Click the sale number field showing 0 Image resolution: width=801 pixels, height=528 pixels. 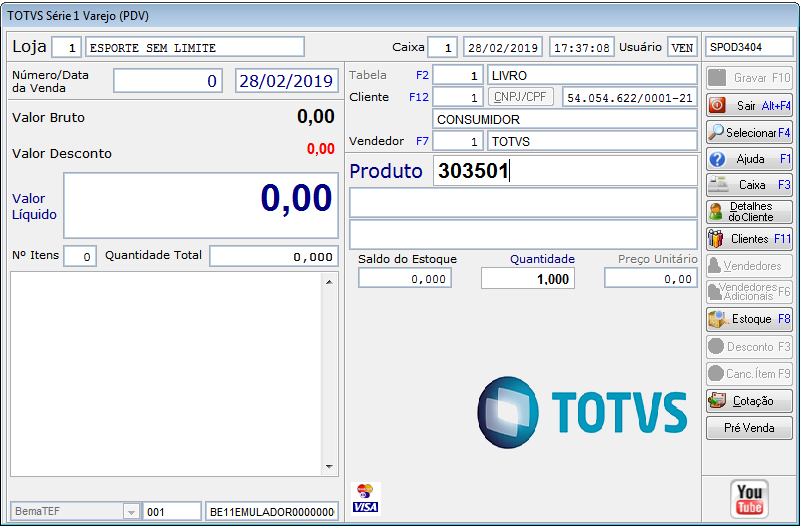click(168, 81)
